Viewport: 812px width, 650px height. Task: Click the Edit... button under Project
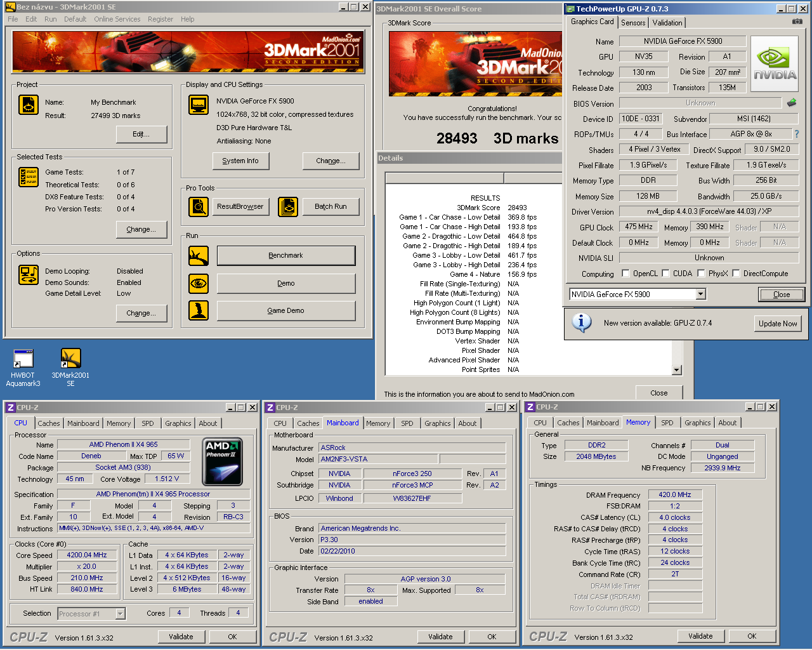(x=141, y=135)
